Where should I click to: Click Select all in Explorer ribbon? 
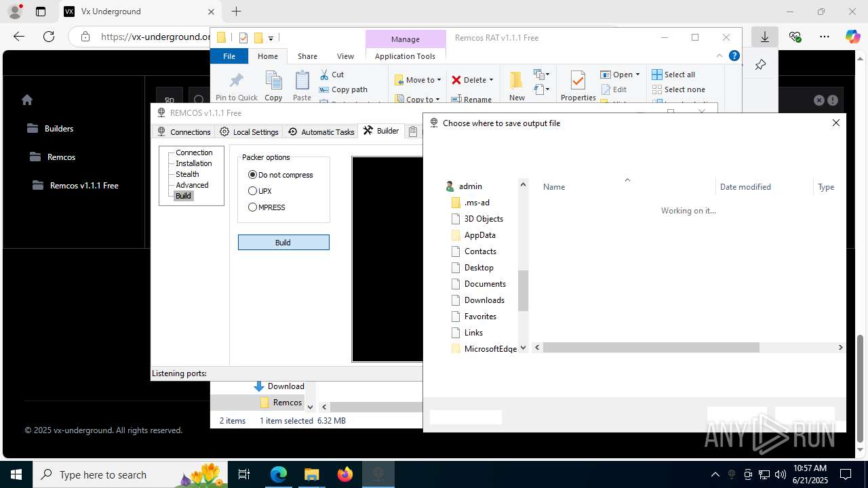[673, 75]
